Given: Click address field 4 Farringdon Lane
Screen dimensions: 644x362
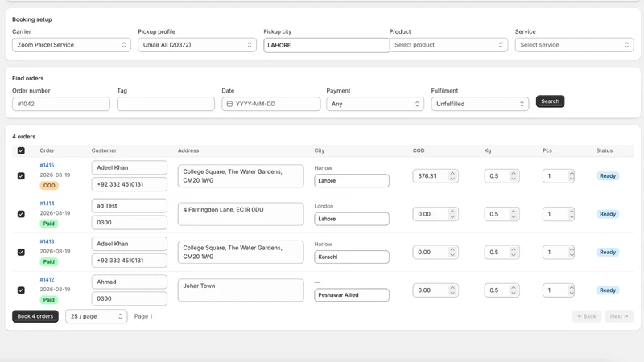Looking at the screenshot, I should [x=241, y=214].
